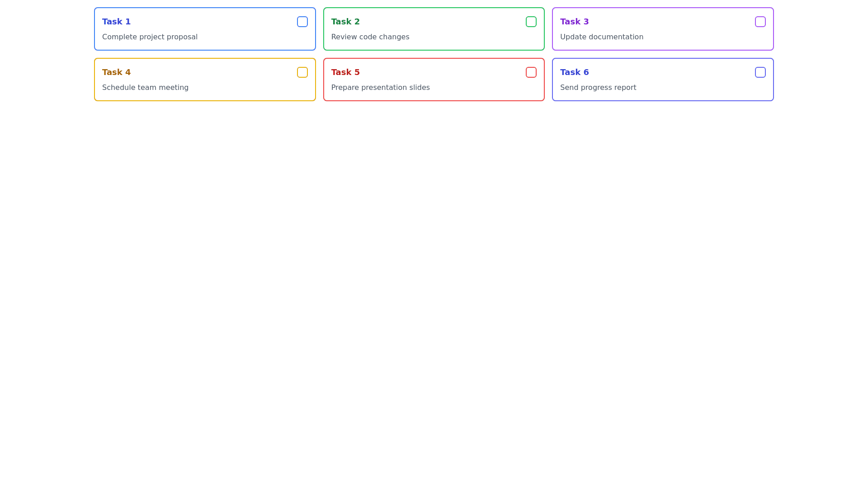Check the Task 1 checkbox

[x=302, y=22]
